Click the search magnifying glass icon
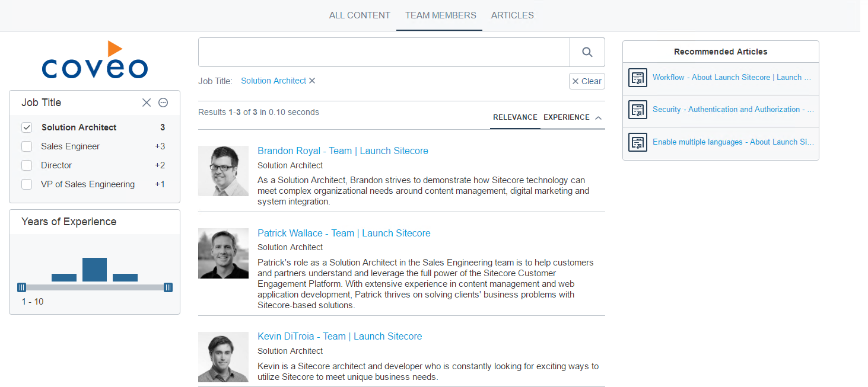Screen dimensions: 868x387 point(587,52)
